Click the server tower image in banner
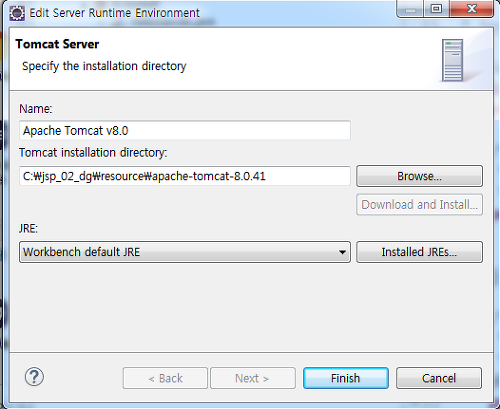 [452, 60]
